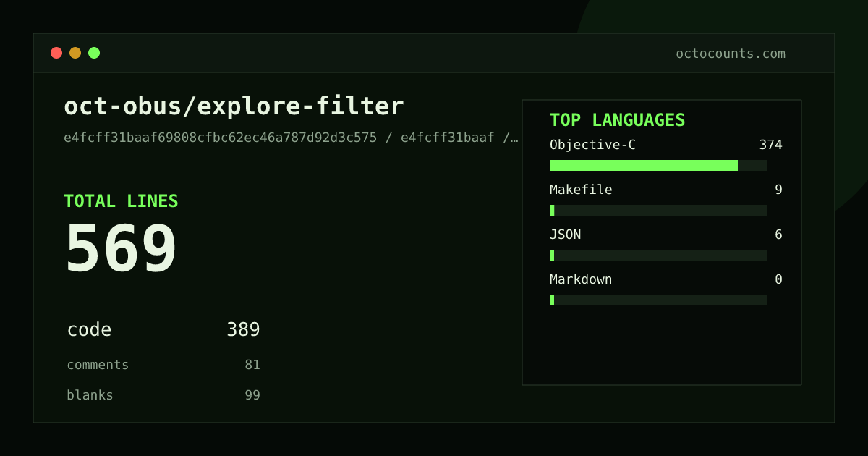Select the JSON language label
This screenshot has height=456, width=868.
tap(565, 235)
